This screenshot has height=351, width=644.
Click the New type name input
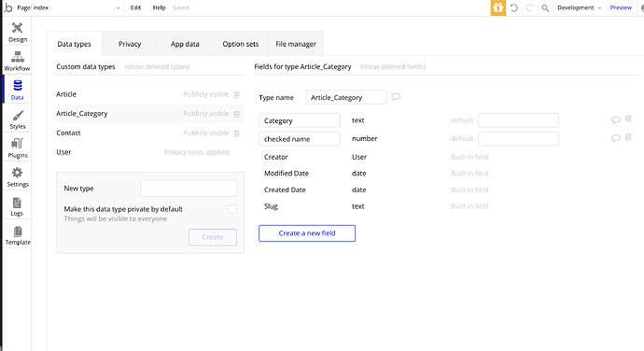(x=189, y=188)
